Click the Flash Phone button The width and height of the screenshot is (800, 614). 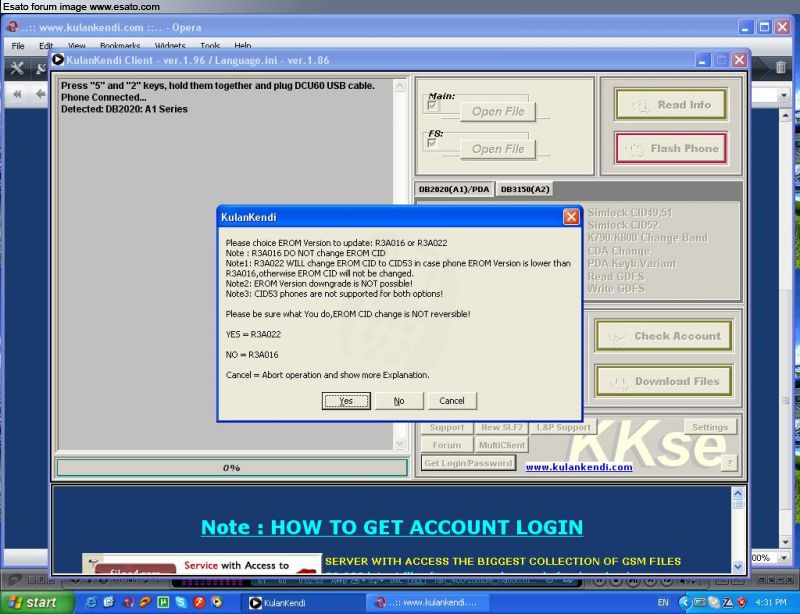point(671,149)
